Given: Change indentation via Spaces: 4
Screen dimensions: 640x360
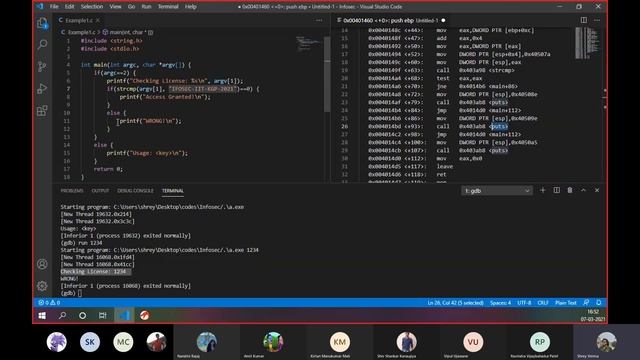Looking at the screenshot, I should tap(500, 302).
